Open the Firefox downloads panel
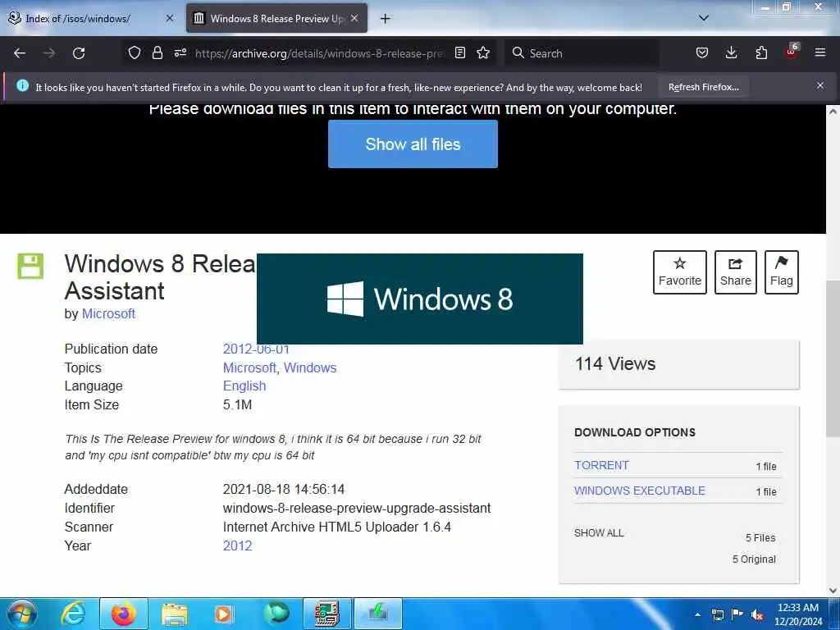Screen dimensions: 840x630 pos(731,53)
